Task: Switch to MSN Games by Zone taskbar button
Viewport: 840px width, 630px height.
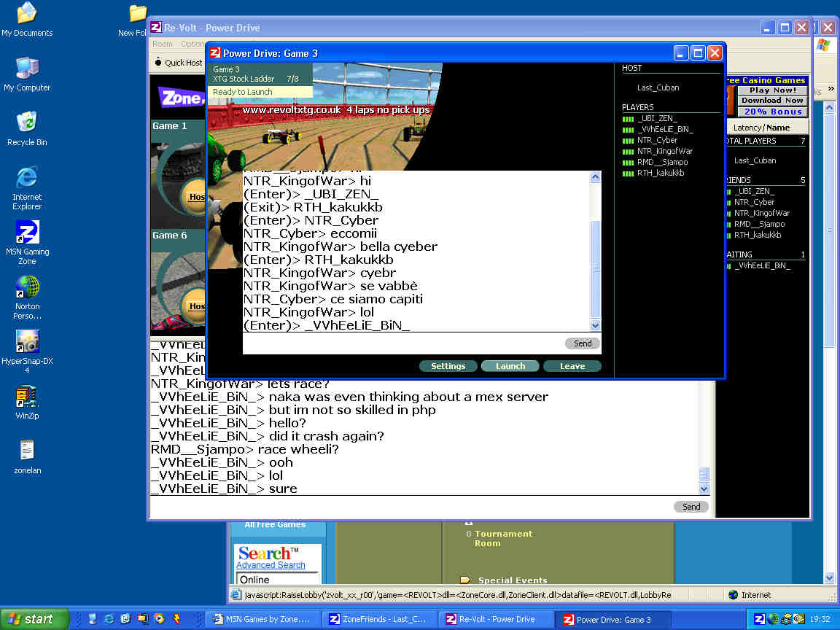Action: [262, 619]
